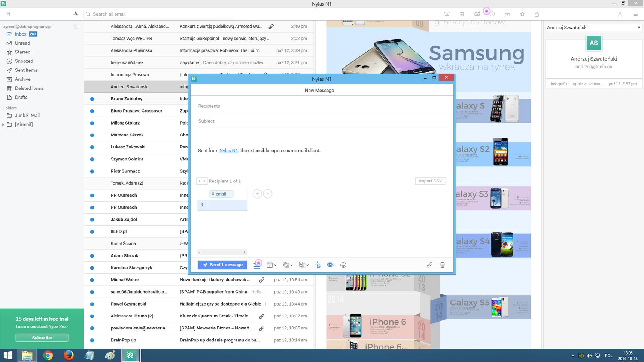This screenshot has width=644, height=362.
Task: Remove a column with the minus circle
Action: (x=268, y=194)
